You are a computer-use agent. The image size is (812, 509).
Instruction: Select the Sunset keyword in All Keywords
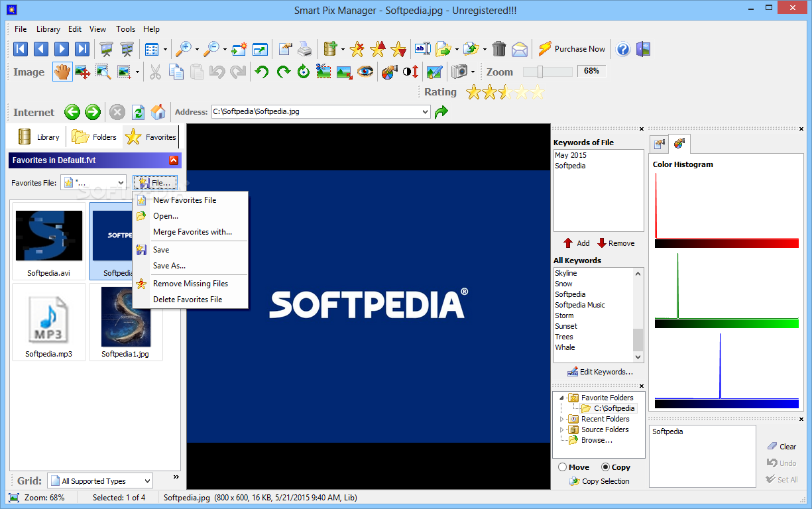click(566, 326)
